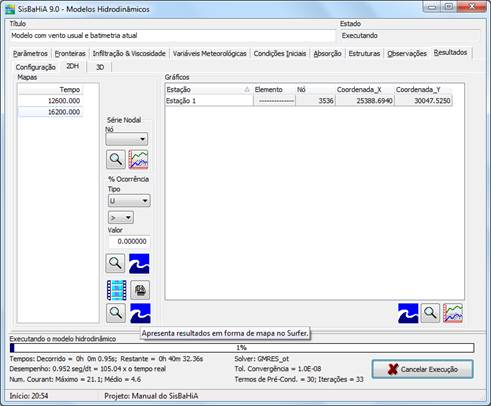Click the Projeto: Manual do SisBaHiA status text
The height and width of the screenshot is (406, 491).
151,396
